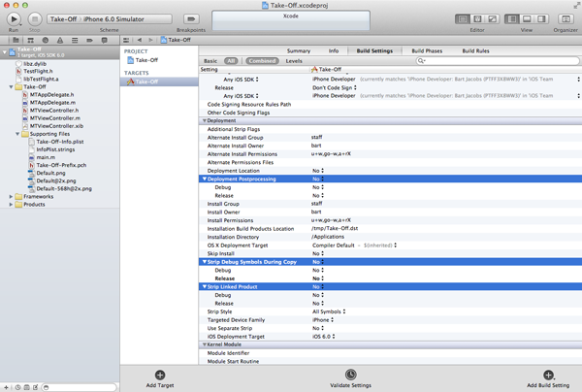582x392 pixels.
Task: Click the Validate Settings button
Action: (351, 378)
